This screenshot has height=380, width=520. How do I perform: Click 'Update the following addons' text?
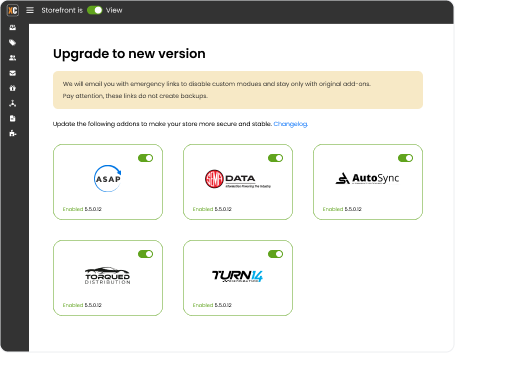[162, 124]
